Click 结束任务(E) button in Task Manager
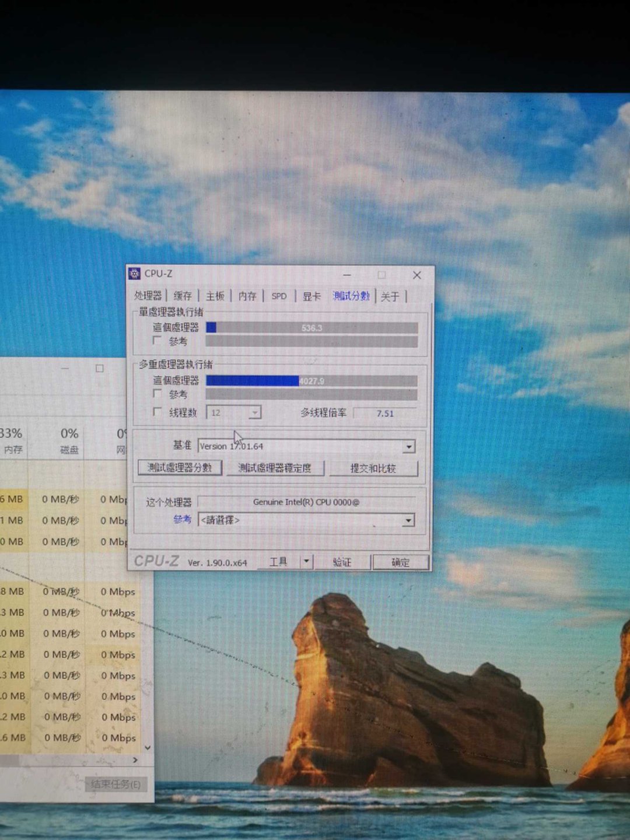The height and width of the screenshot is (840, 630). (x=116, y=785)
